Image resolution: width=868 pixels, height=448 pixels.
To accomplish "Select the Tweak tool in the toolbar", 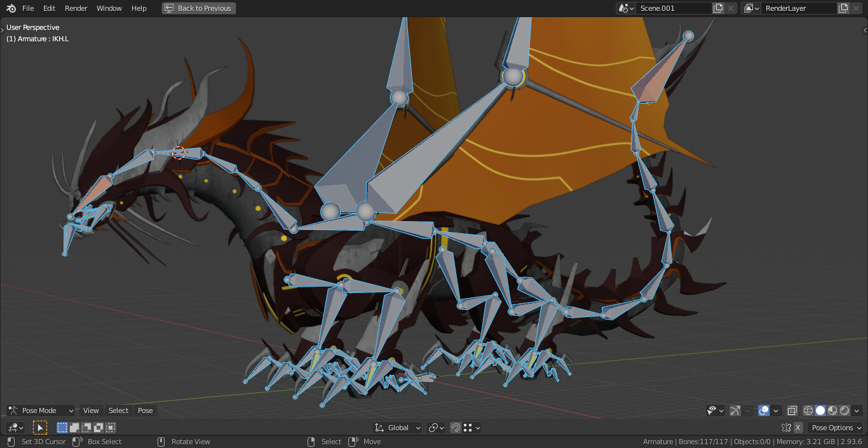I will coord(40,427).
